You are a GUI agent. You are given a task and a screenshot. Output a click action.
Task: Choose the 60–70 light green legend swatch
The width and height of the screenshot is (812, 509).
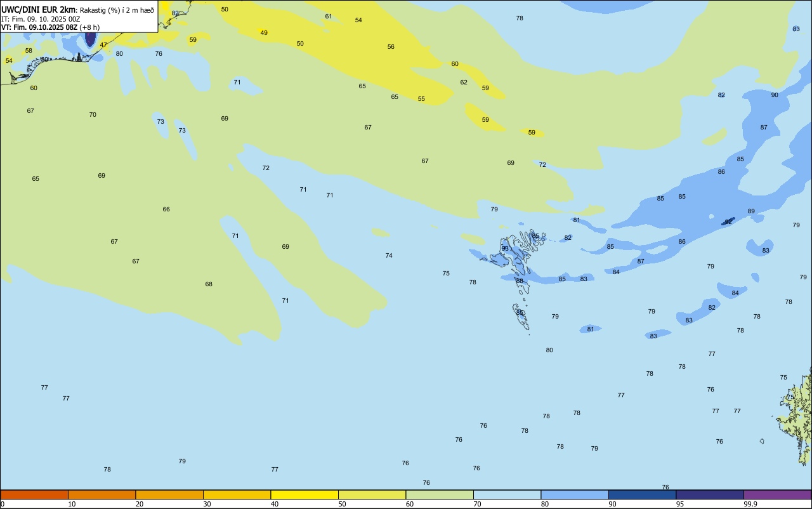[x=440, y=494]
